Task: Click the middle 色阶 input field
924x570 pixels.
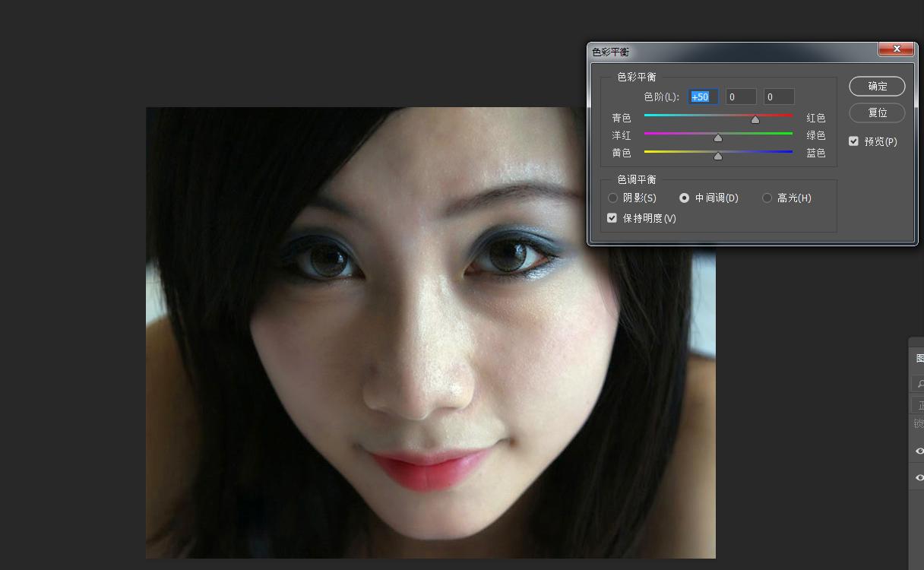Action: coord(741,97)
